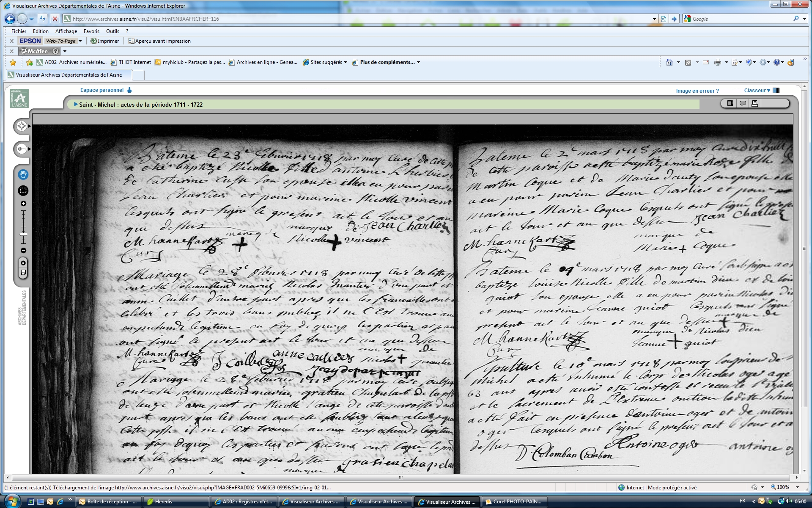Screen dimensions: 812x508
Task: Expand the Saint-Michel actes title arrow
Action: click(76, 105)
